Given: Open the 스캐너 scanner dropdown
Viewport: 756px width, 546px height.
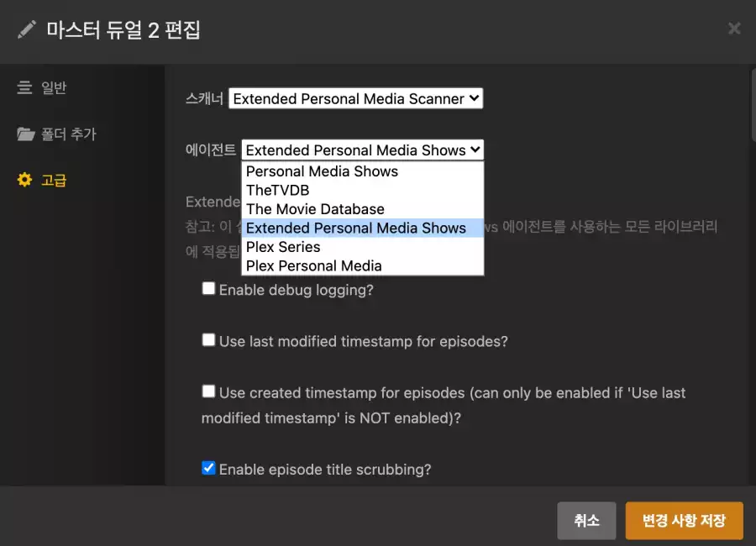Looking at the screenshot, I should (x=355, y=98).
